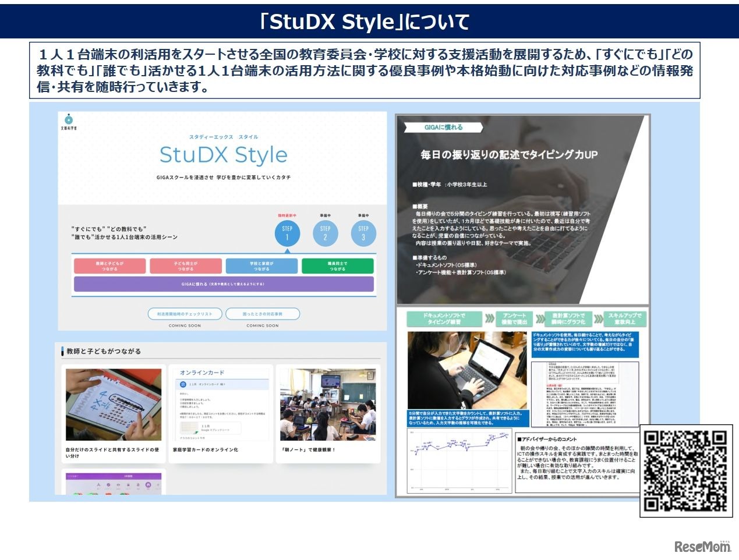Select the 学校と家庭がつながる blue tab

[261, 266]
